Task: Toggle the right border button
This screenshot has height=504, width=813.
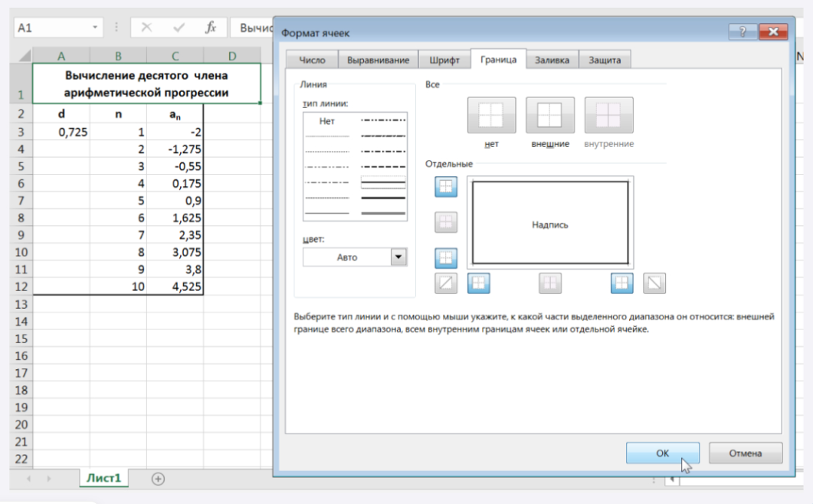Action: (622, 283)
